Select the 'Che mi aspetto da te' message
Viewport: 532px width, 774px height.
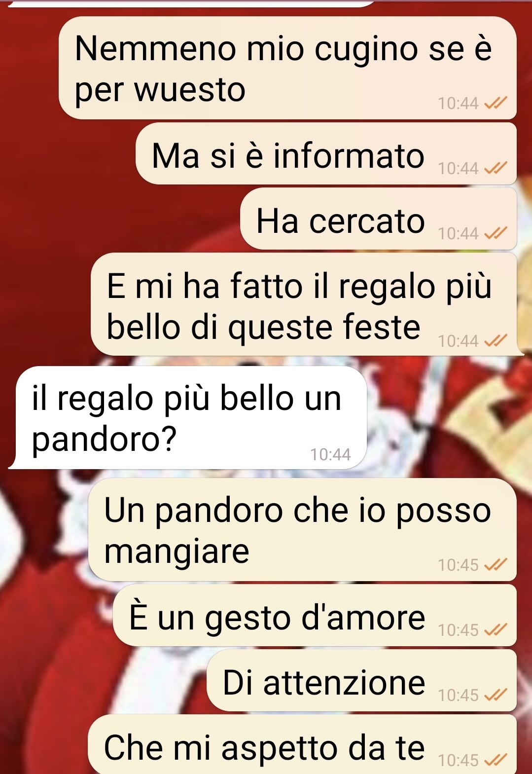(x=302, y=744)
